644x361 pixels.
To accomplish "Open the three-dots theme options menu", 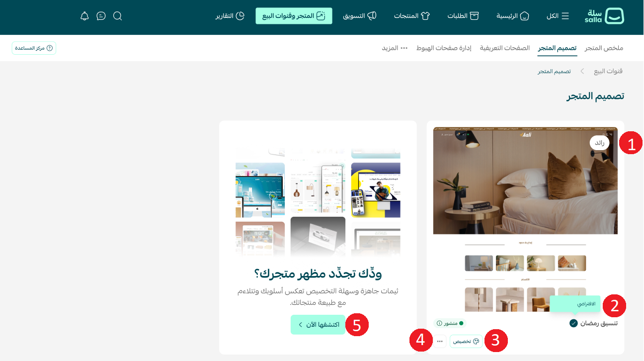I will coord(440,341).
